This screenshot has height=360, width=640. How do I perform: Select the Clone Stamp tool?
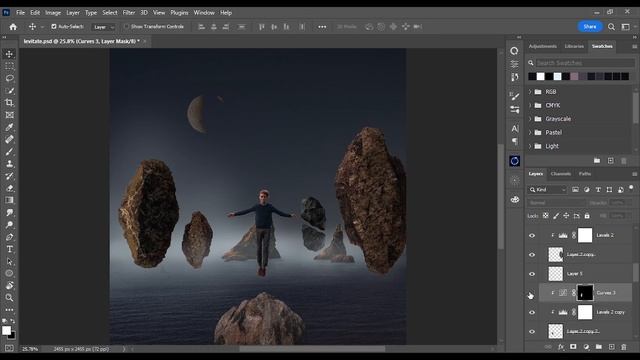click(9, 164)
